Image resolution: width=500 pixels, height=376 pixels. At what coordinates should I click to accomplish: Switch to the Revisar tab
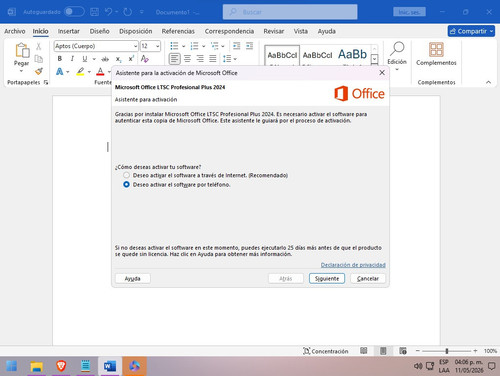(x=274, y=31)
